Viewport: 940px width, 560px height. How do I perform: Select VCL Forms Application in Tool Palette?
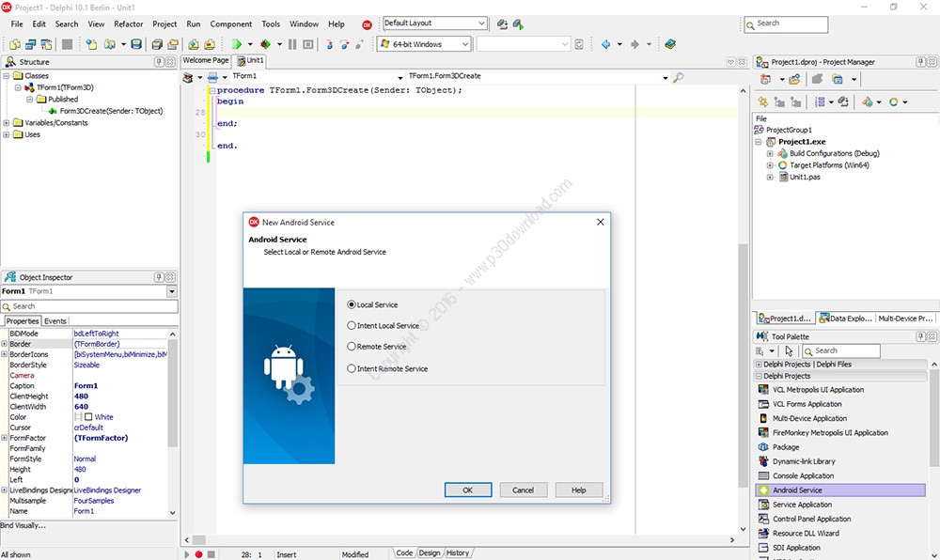click(x=807, y=404)
